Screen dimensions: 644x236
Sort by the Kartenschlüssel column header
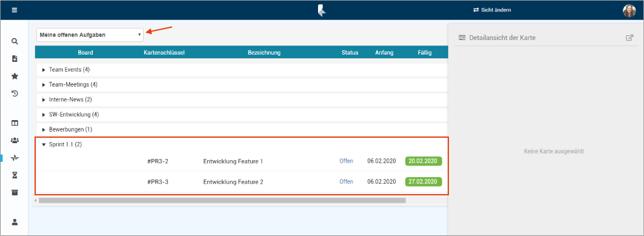click(164, 53)
